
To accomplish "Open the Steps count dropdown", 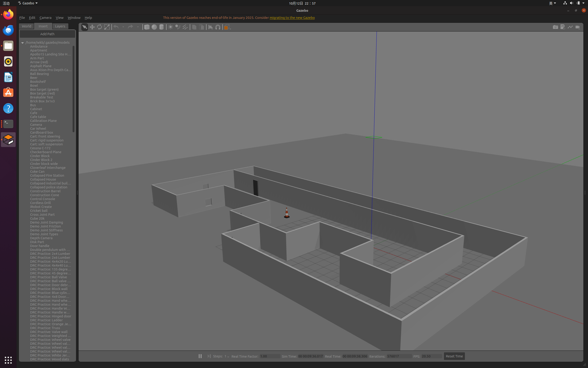I will [227, 356].
